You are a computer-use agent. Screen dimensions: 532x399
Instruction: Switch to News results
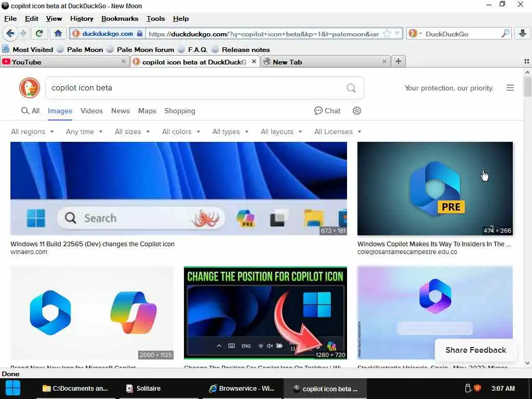point(121,111)
